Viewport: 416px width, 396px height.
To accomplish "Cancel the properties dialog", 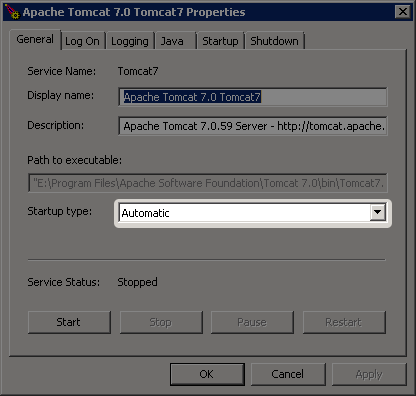I will pyautogui.click(x=288, y=374).
